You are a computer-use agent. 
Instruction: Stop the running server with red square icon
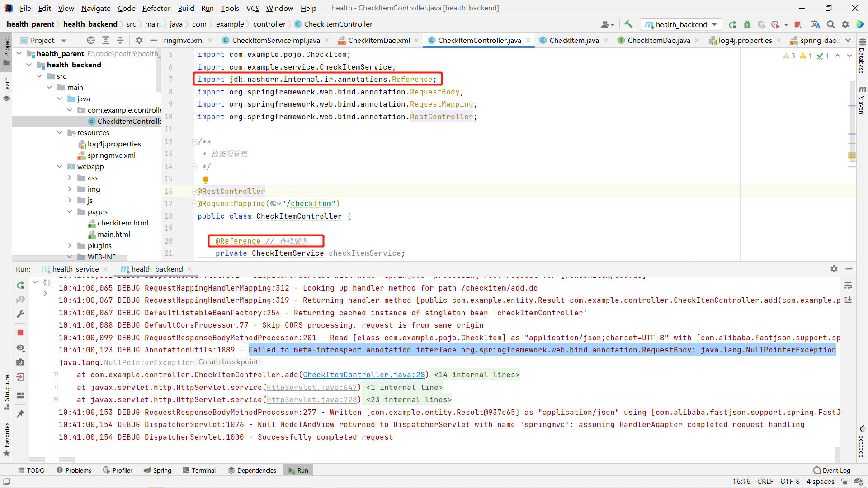click(20, 333)
